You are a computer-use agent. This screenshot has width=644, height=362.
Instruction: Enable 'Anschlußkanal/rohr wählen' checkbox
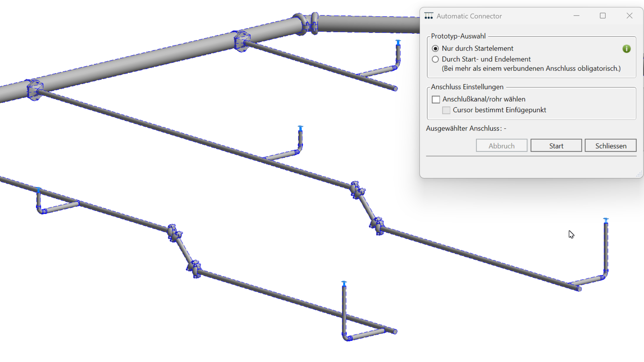(436, 100)
